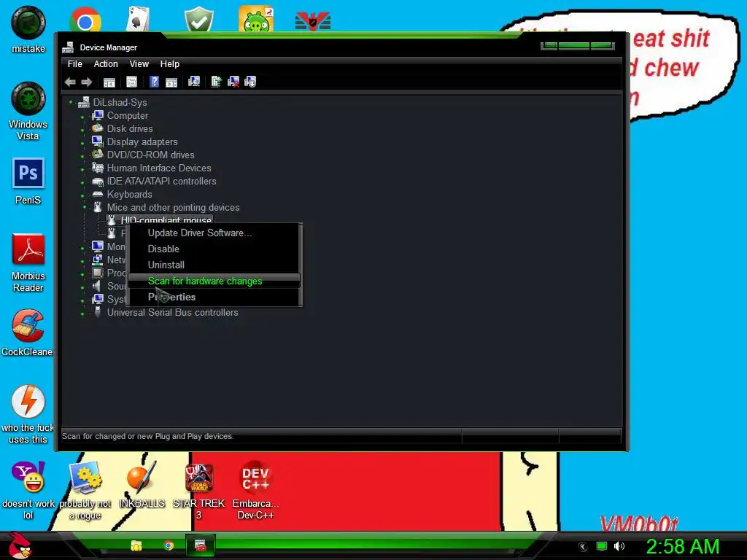This screenshot has width=747, height=560.
Task: Click the blue Help question mark icon
Action: [x=154, y=82]
